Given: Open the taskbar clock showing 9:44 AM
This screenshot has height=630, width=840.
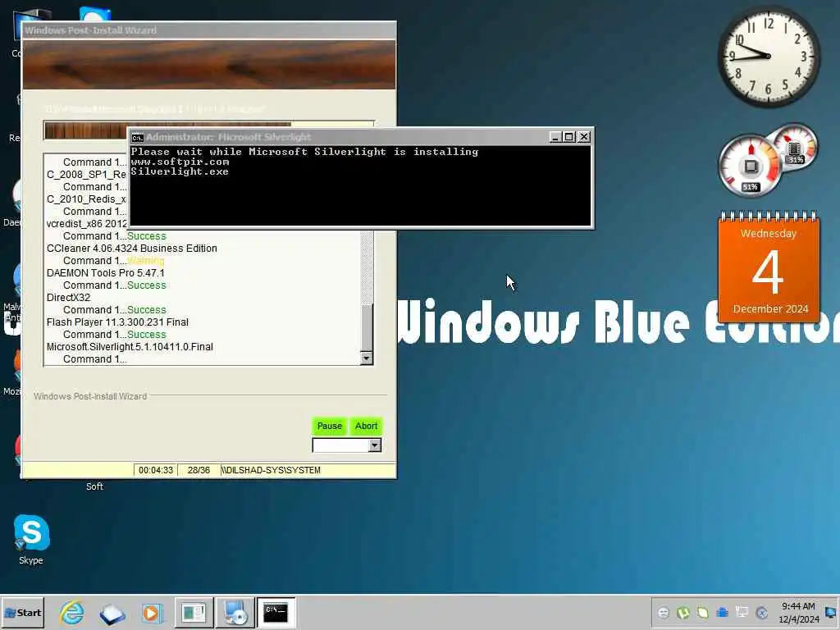Looking at the screenshot, I should point(798,613).
